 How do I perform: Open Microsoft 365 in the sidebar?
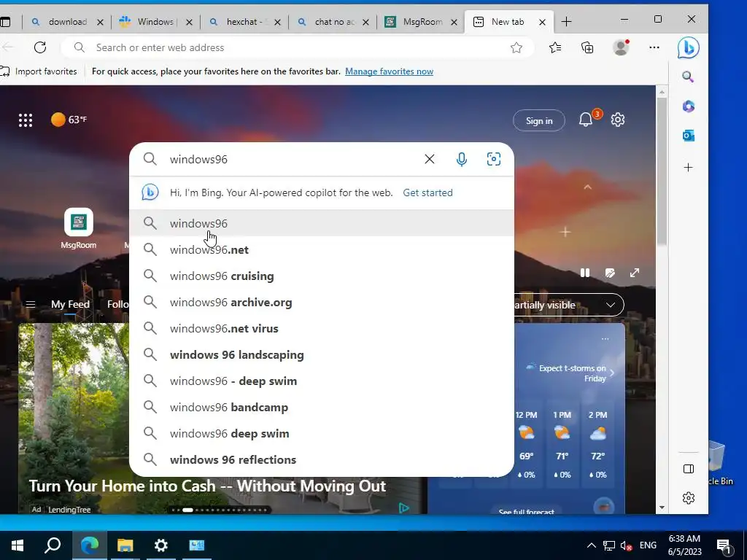pyautogui.click(x=688, y=106)
